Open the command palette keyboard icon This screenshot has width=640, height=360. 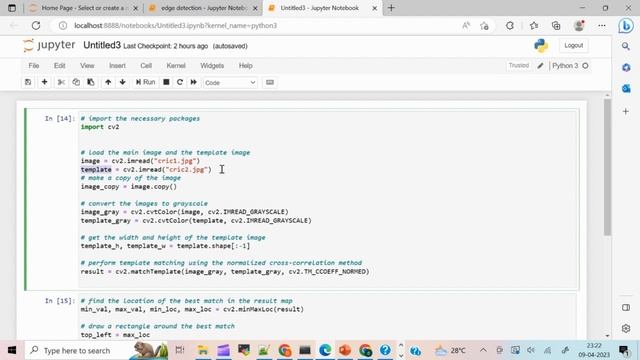point(270,82)
